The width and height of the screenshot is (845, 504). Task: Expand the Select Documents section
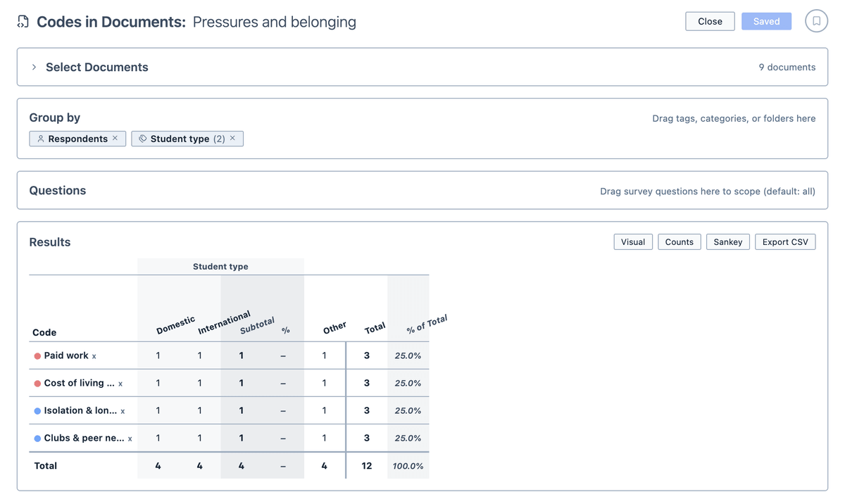(x=34, y=67)
